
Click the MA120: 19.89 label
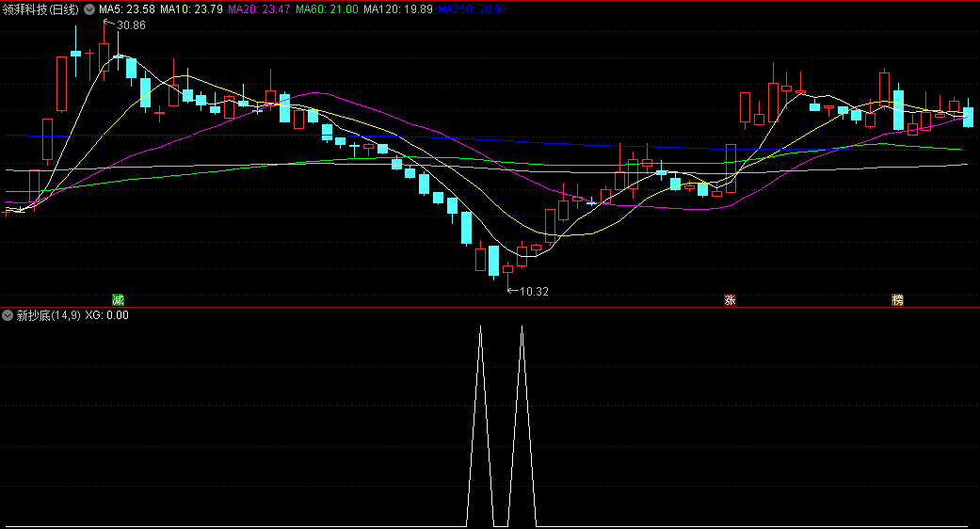(x=398, y=9)
